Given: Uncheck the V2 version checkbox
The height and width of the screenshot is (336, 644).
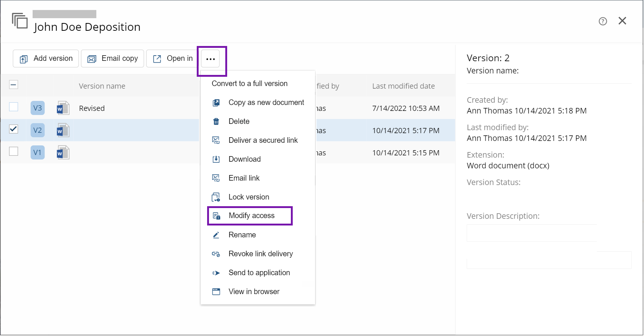Looking at the screenshot, I should [14, 129].
